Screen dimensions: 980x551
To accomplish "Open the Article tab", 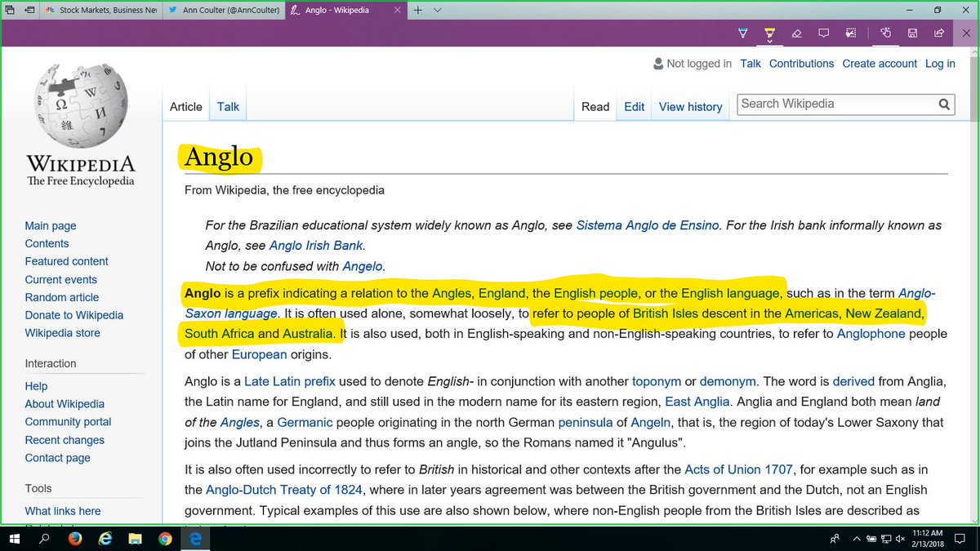I will point(186,107).
